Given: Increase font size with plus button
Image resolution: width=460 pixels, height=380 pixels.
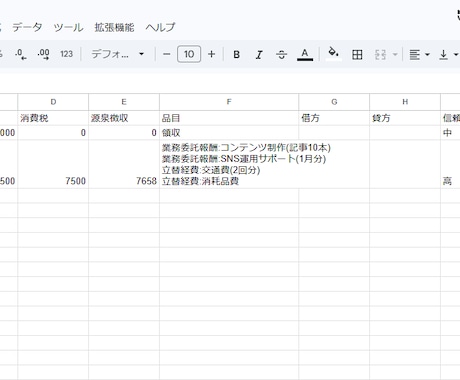Looking at the screenshot, I should click(x=211, y=54).
